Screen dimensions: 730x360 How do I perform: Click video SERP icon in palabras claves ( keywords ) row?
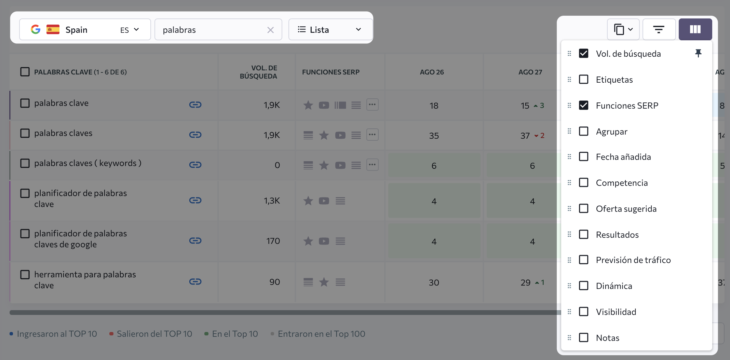tap(340, 165)
